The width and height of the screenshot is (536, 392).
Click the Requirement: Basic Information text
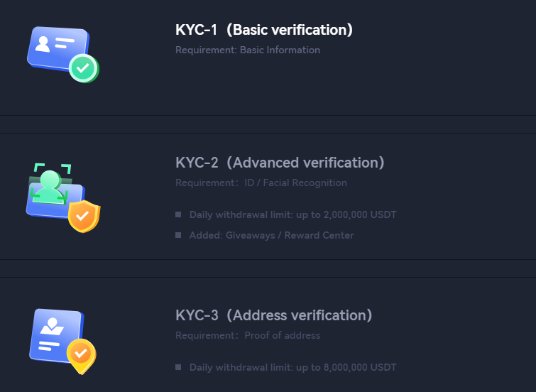pyautogui.click(x=248, y=50)
